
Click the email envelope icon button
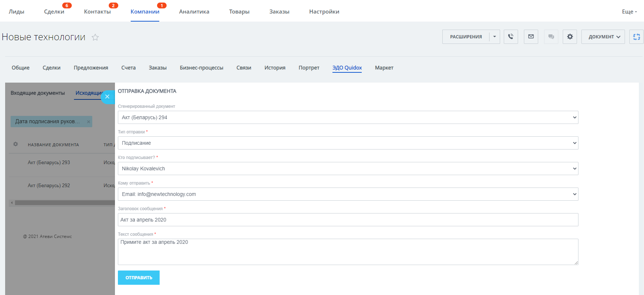click(x=531, y=37)
